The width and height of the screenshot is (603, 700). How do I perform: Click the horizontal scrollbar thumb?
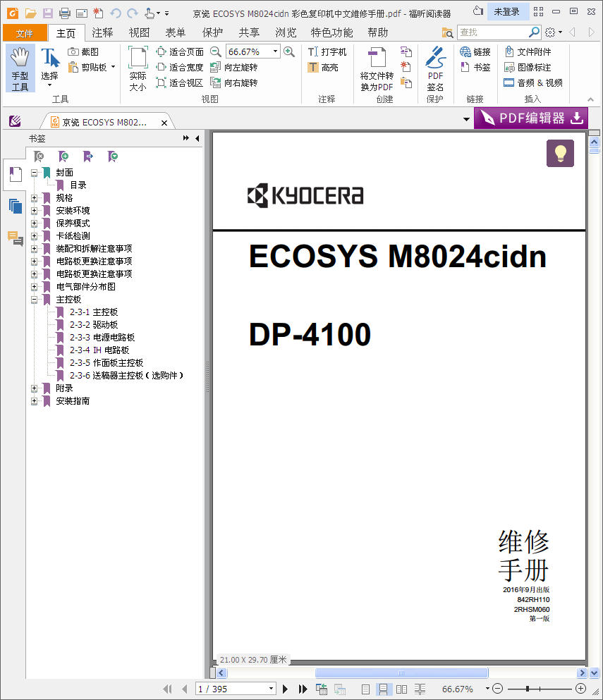401,673
